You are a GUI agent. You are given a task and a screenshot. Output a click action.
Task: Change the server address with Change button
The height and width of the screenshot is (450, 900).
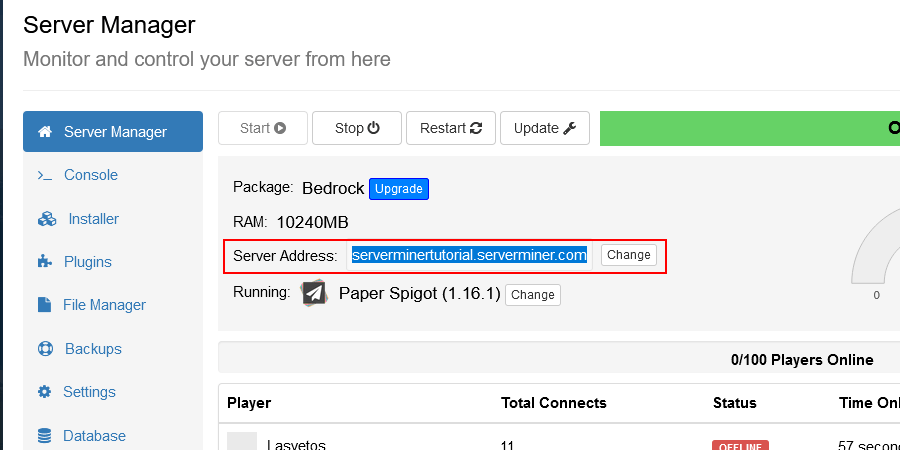coord(629,255)
